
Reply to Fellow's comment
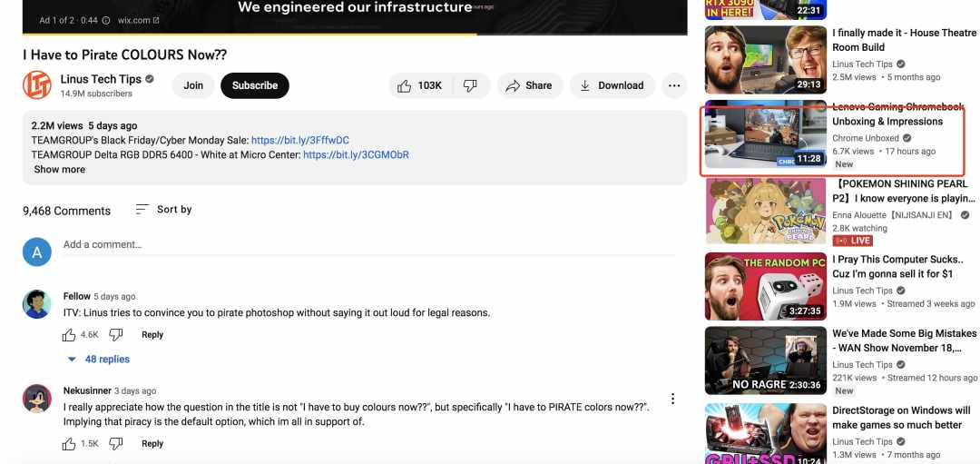152,334
